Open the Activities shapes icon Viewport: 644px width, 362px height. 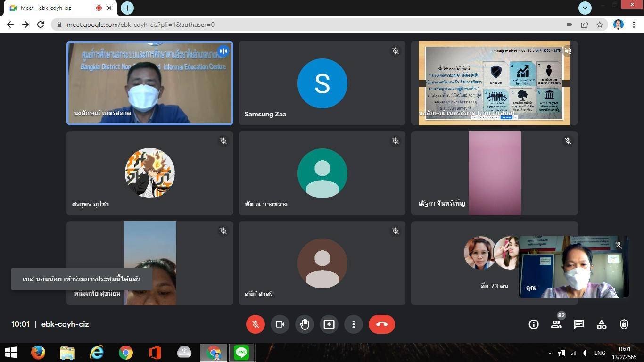[x=602, y=324]
